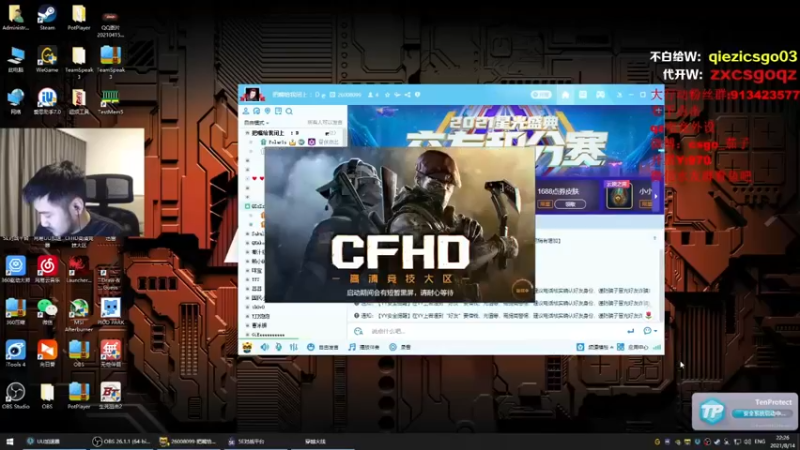Image resolution: width=800 pixels, height=450 pixels.
Task: Select the PoLaRis user in channel list
Action: pos(279,142)
